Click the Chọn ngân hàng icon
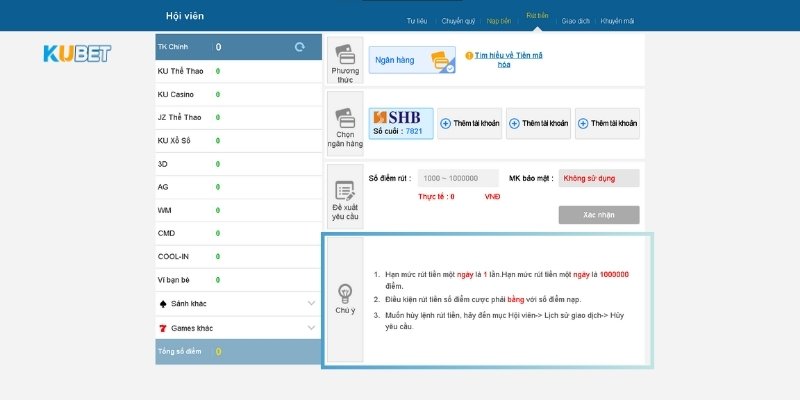The width and height of the screenshot is (800, 400). click(x=345, y=118)
